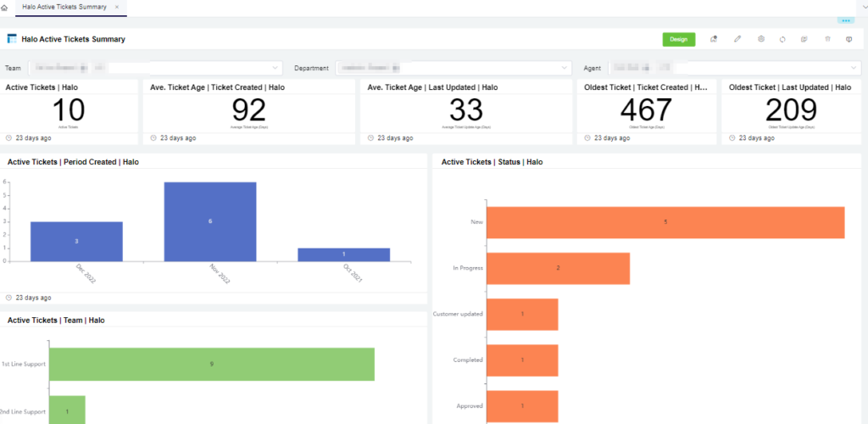Image resolution: width=868 pixels, height=424 pixels.
Task: Click the Completed orange bar
Action: click(522, 360)
